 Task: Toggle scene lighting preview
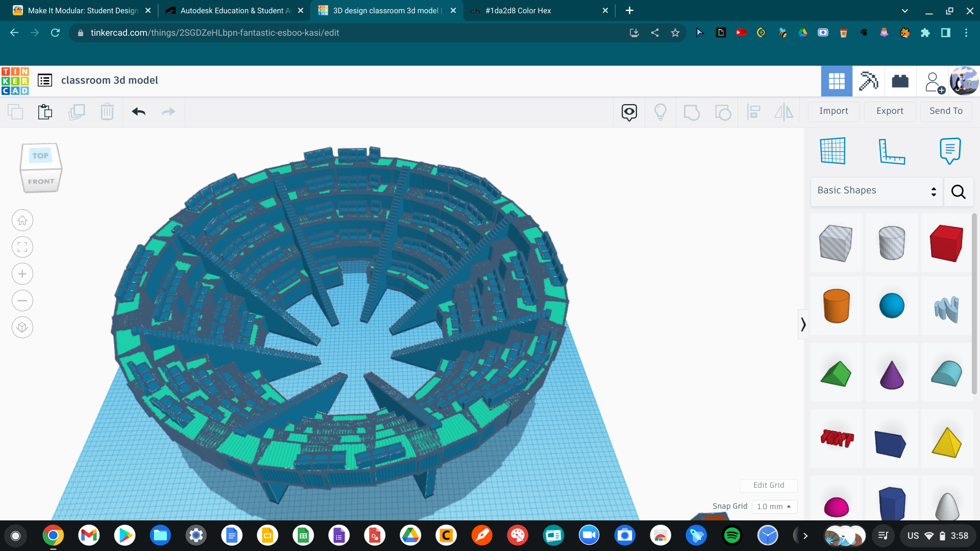pyautogui.click(x=661, y=112)
